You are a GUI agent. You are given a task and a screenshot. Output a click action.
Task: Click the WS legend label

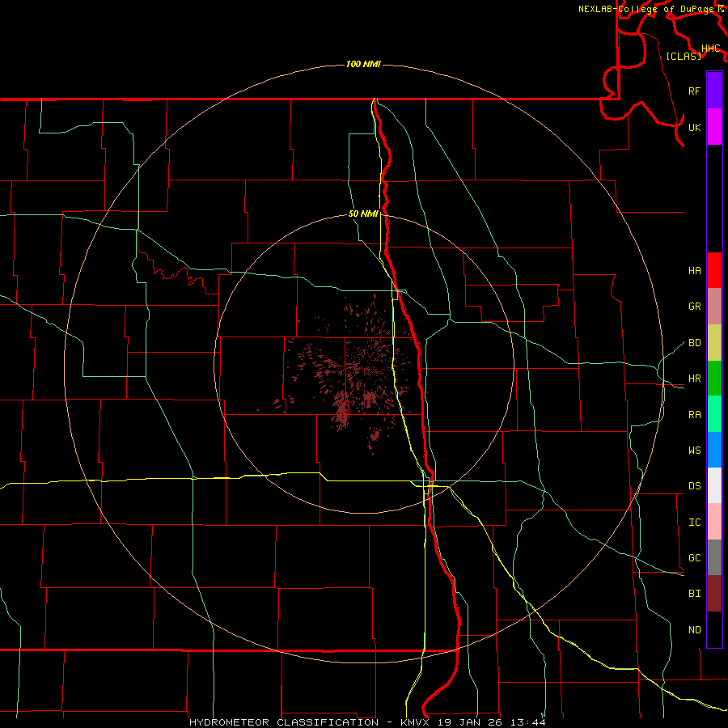tap(694, 451)
